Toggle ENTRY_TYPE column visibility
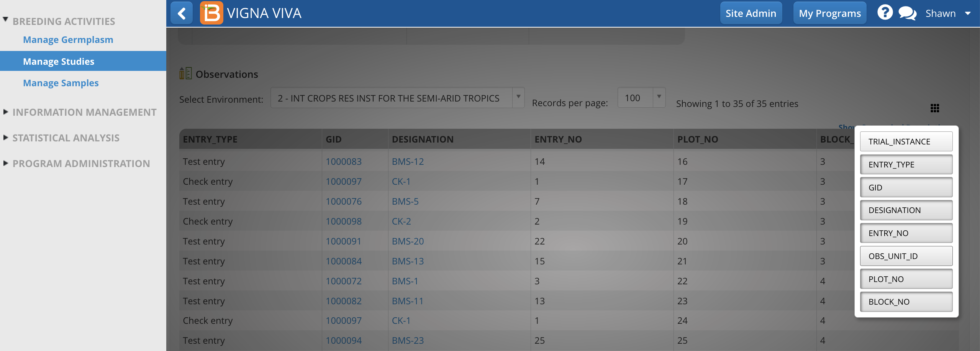The height and width of the screenshot is (351, 980). point(906,164)
